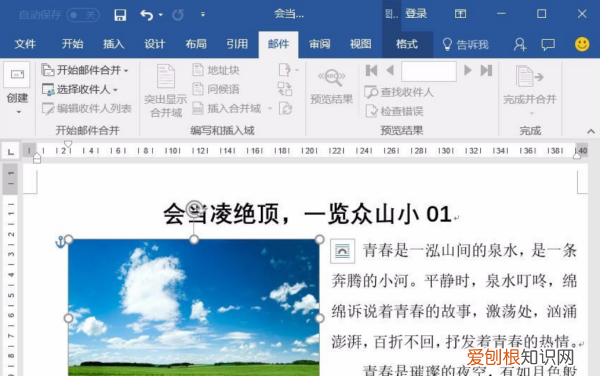Switch to the 布局 tab

196,44
